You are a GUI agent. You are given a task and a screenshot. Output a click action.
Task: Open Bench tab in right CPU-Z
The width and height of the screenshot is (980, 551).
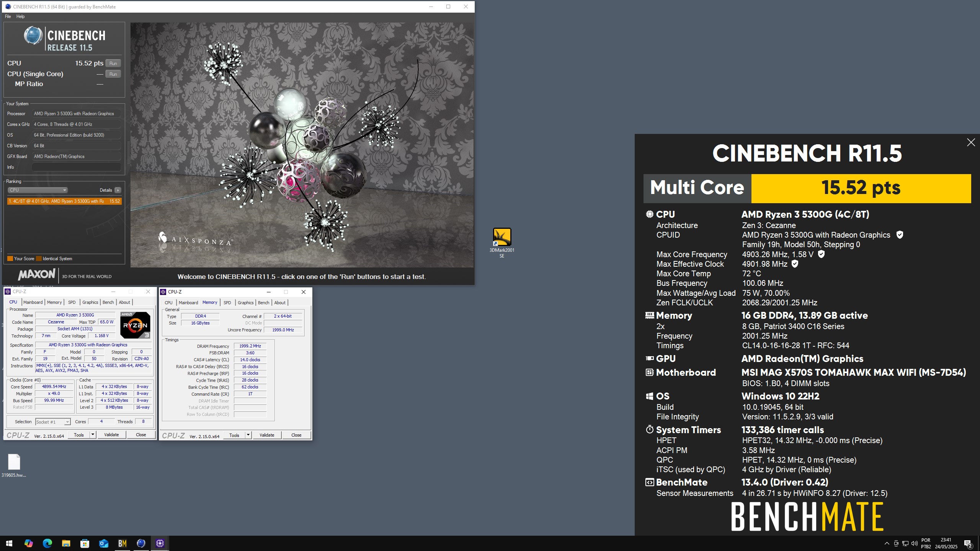[264, 303]
